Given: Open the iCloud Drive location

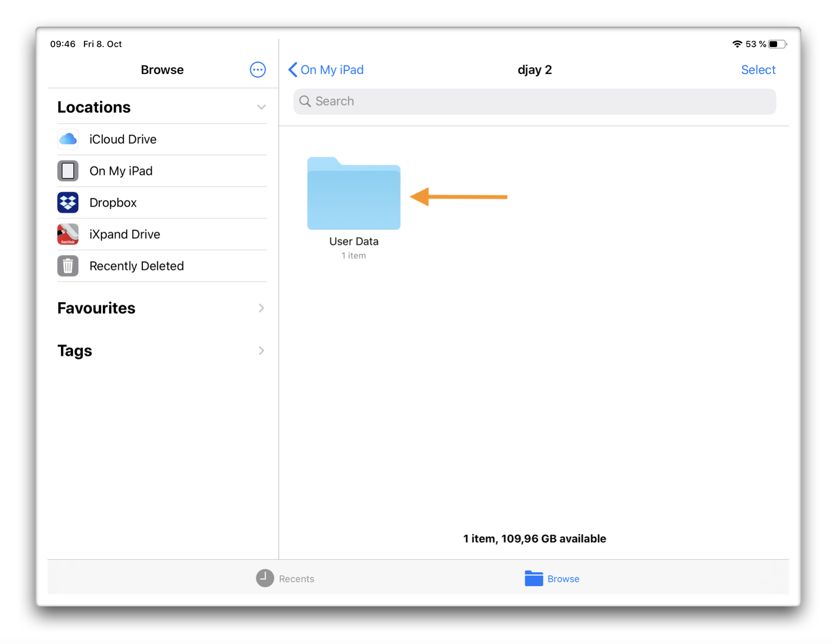Looking at the screenshot, I should [123, 139].
